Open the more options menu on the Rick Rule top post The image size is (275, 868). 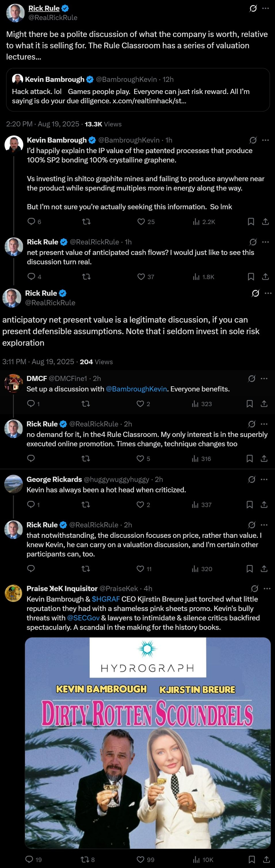(266, 9)
